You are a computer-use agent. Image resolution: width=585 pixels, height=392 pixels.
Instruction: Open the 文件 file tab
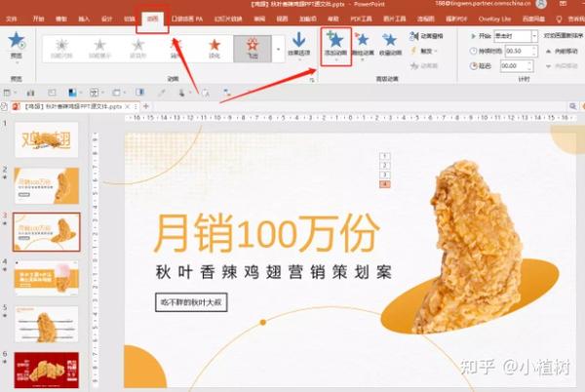point(11,19)
